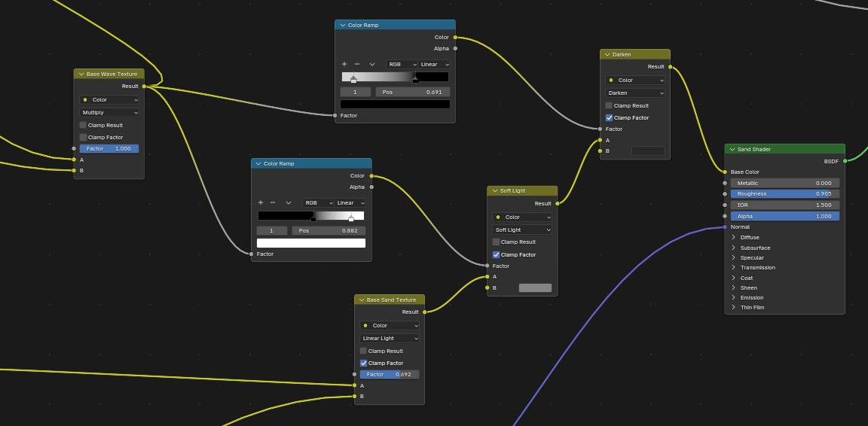This screenshot has width=868, height=426.
Task: Toggle Clamp Factor on Base Wave Texture
Action: [x=83, y=137]
